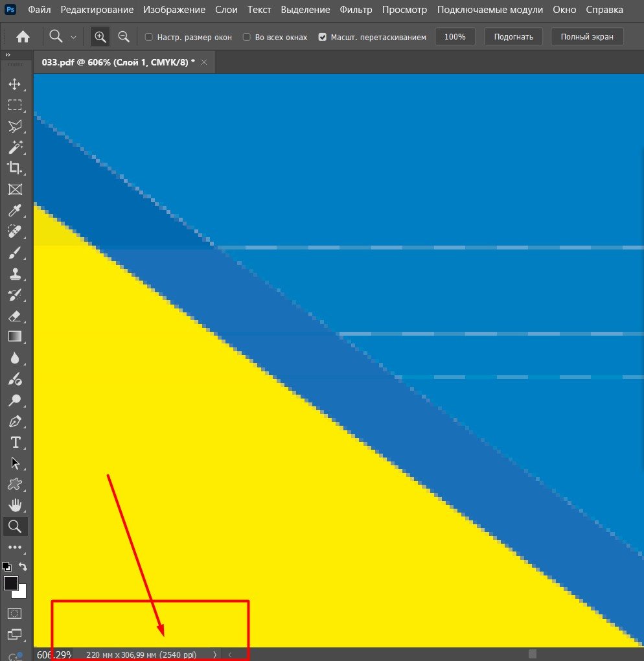
Task: Click the Photoshop Ps application logo
Action: point(10,9)
